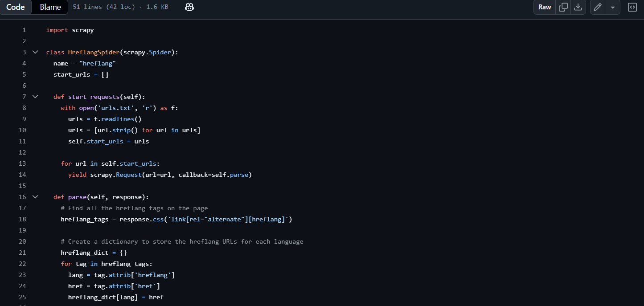644x306 pixels.
Task: Click the parse function definition name
Action: 77,197
